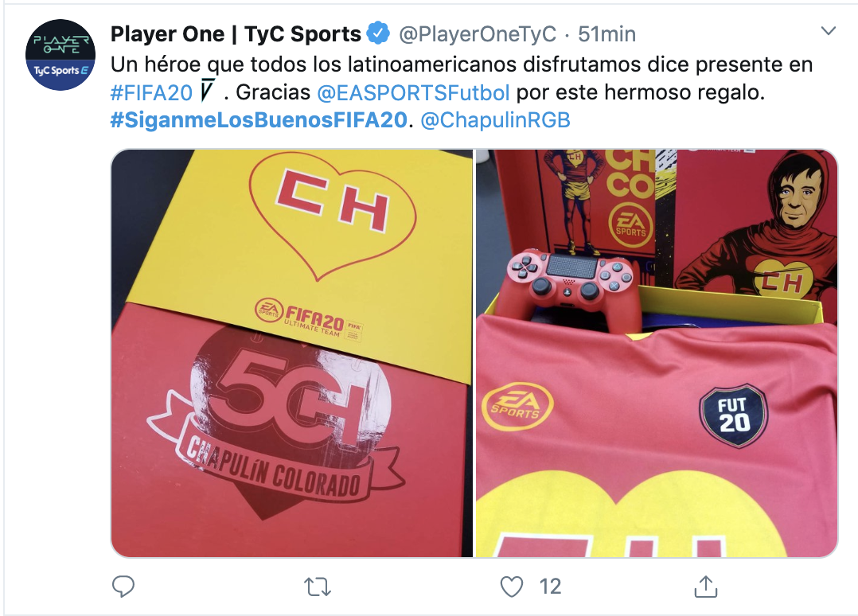858x616 pixels.
Task: Open the 51min timestamp link
Action: point(606,34)
